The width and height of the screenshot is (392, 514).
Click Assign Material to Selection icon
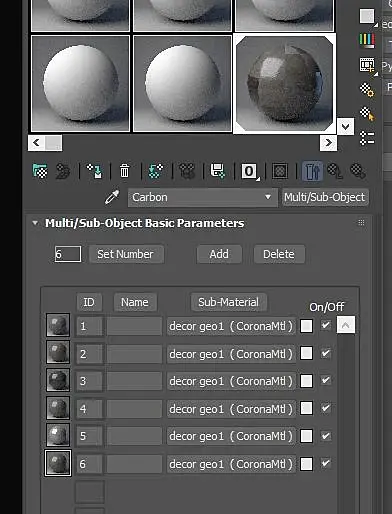94,171
